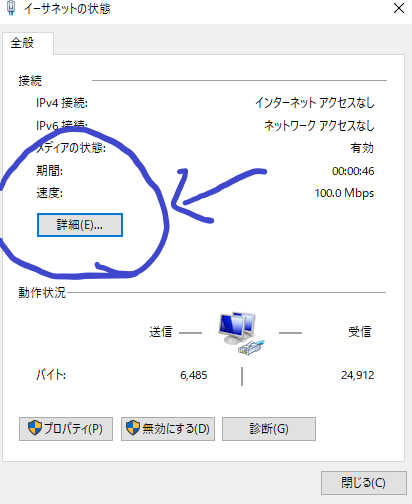Open 詳細(E)... connection details
The height and width of the screenshot is (504, 412).
[80, 225]
